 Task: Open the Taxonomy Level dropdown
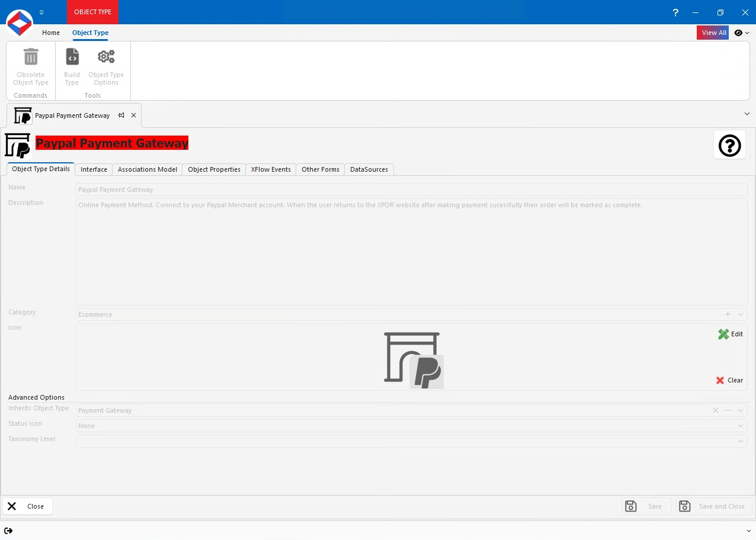click(x=740, y=441)
